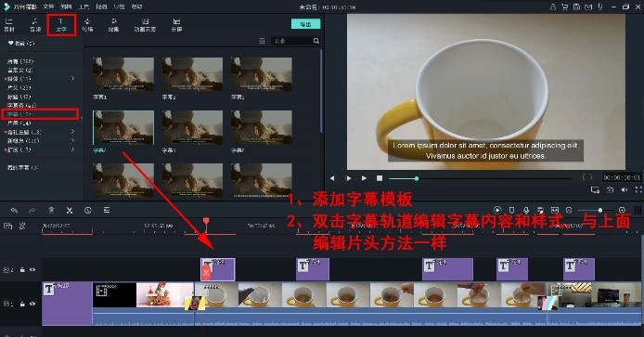
Task: Click the preview progress slider
Action: point(480,178)
